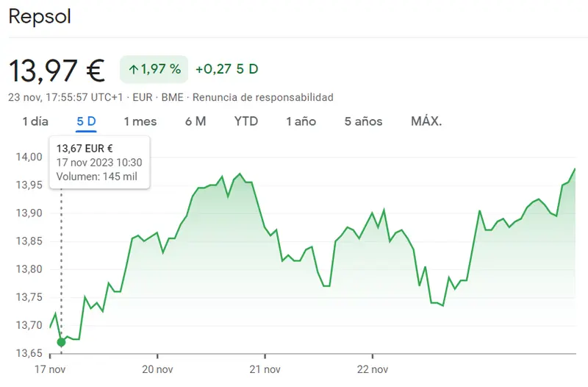Click the 13,97 € current price
The height and width of the screenshot is (387, 588).
[57, 70]
